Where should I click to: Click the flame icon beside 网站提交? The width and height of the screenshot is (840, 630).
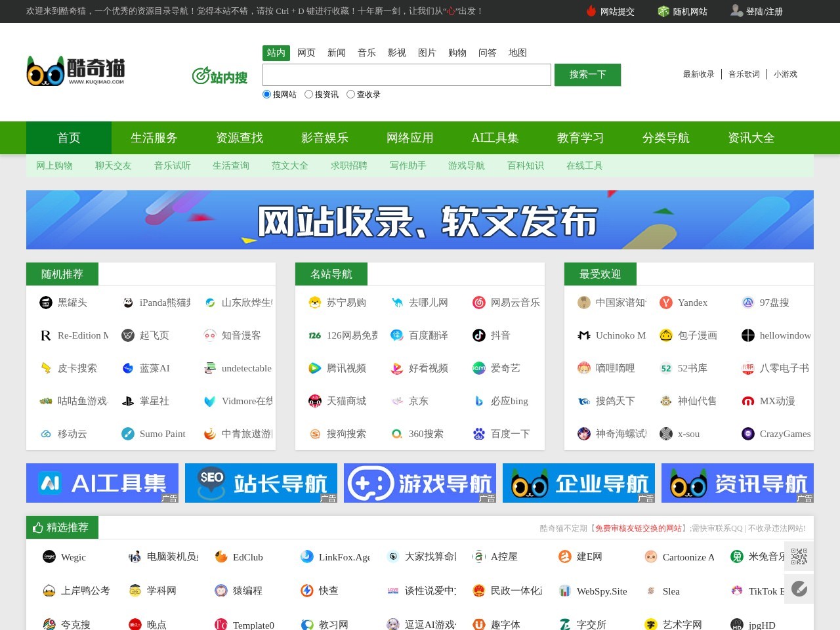coord(591,11)
